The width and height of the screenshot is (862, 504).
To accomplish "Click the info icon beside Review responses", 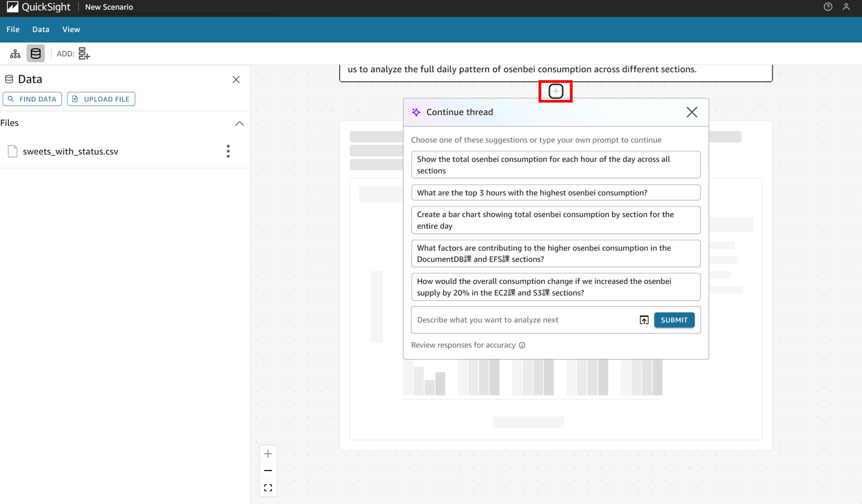I will (x=522, y=345).
